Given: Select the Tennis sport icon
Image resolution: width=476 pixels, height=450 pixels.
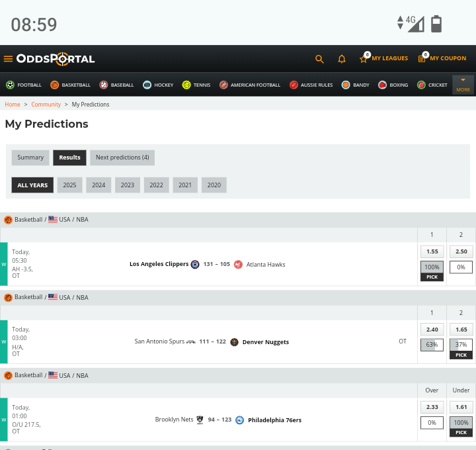Looking at the screenshot, I should [x=186, y=85].
